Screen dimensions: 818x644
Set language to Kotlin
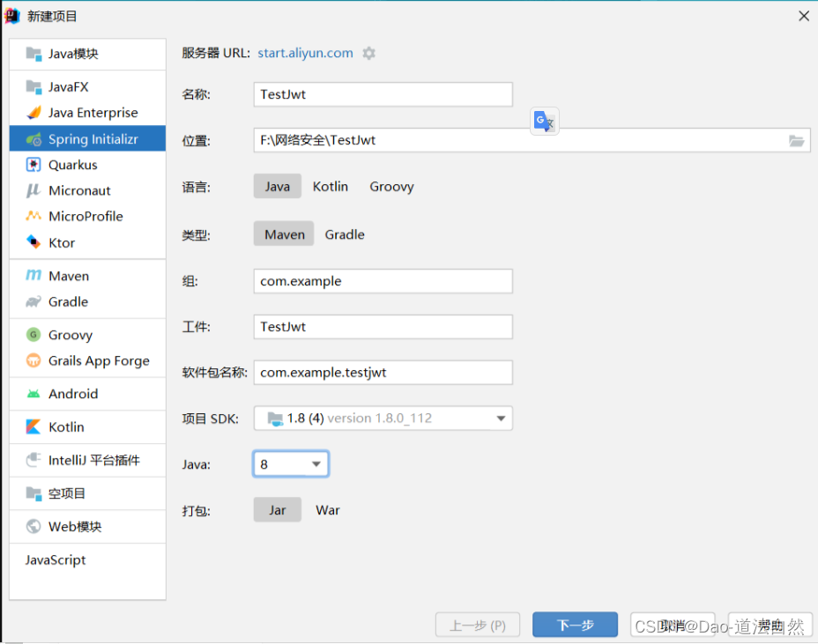click(x=331, y=186)
